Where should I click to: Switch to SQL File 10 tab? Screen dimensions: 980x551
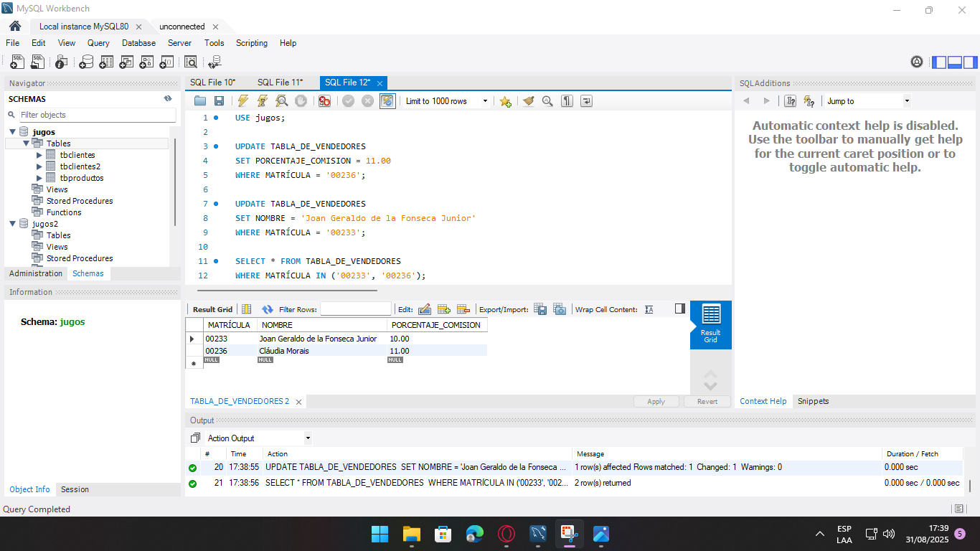click(x=213, y=83)
